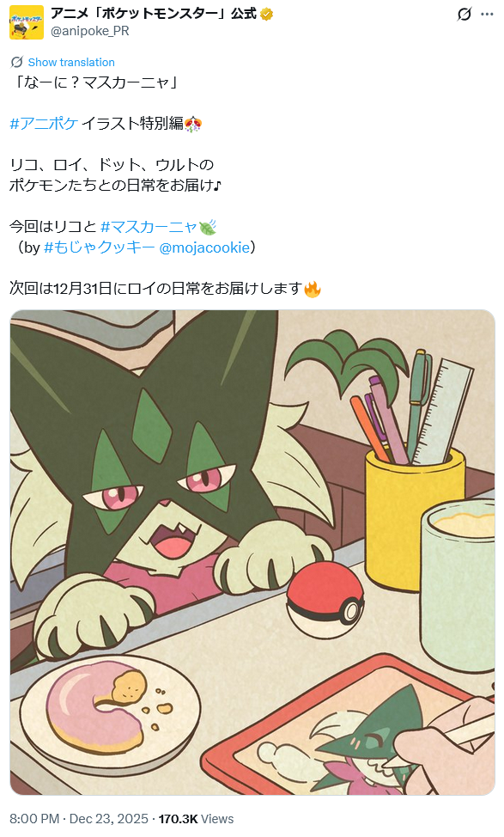Click the fire emoji at end of post
This screenshot has width=504, height=837.
(313, 289)
